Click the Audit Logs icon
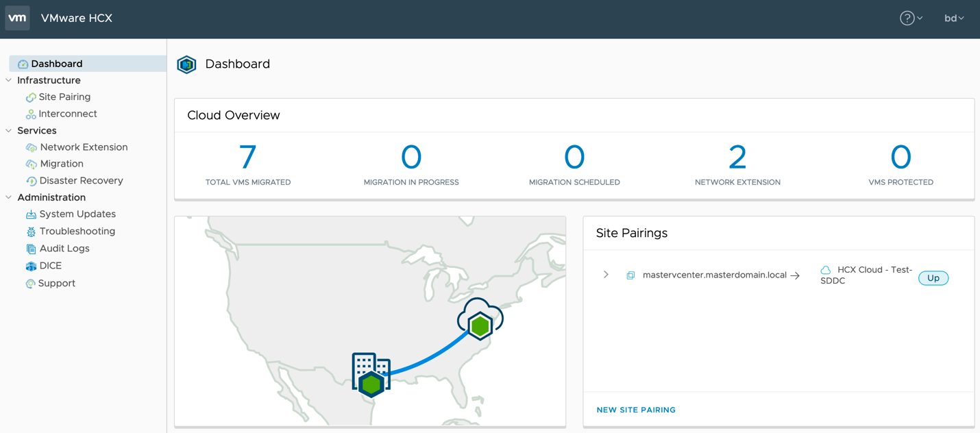This screenshot has width=980, height=433. pyautogui.click(x=32, y=249)
